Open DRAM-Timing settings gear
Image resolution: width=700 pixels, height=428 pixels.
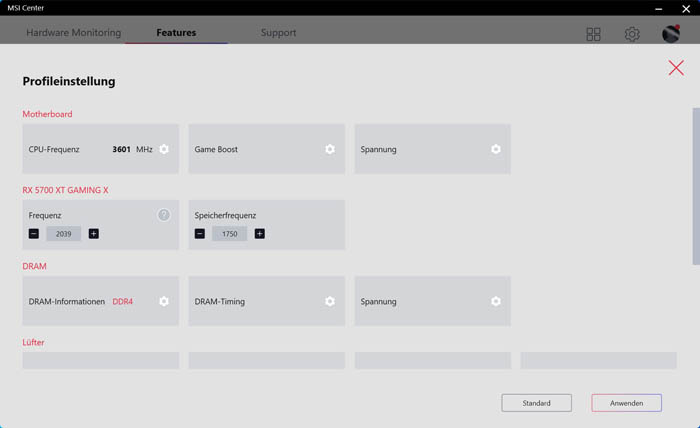tap(330, 301)
